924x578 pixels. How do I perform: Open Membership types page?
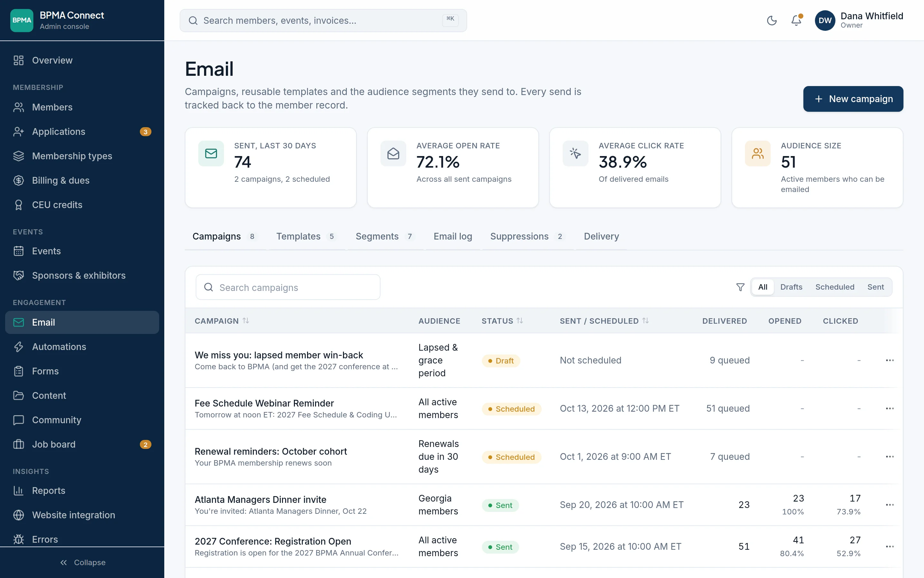[x=82, y=156]
